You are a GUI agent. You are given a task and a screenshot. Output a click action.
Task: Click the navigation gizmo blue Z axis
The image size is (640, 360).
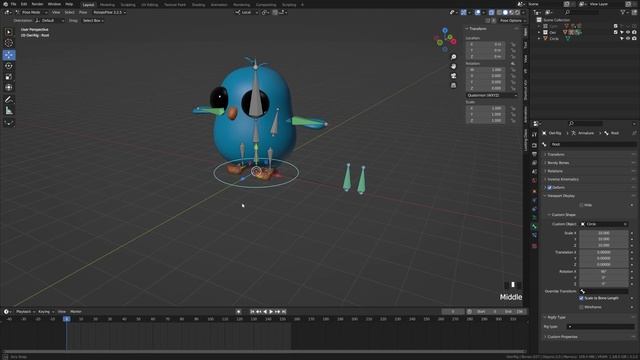[x=445, y=31]
